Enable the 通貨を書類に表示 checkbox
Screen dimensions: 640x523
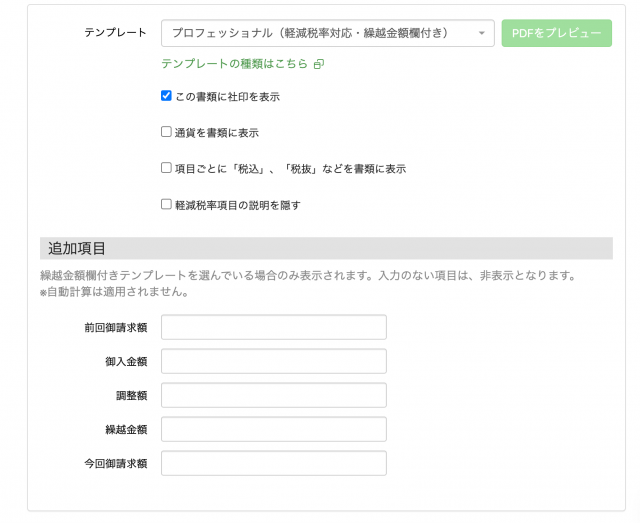[x=167, y=131]
